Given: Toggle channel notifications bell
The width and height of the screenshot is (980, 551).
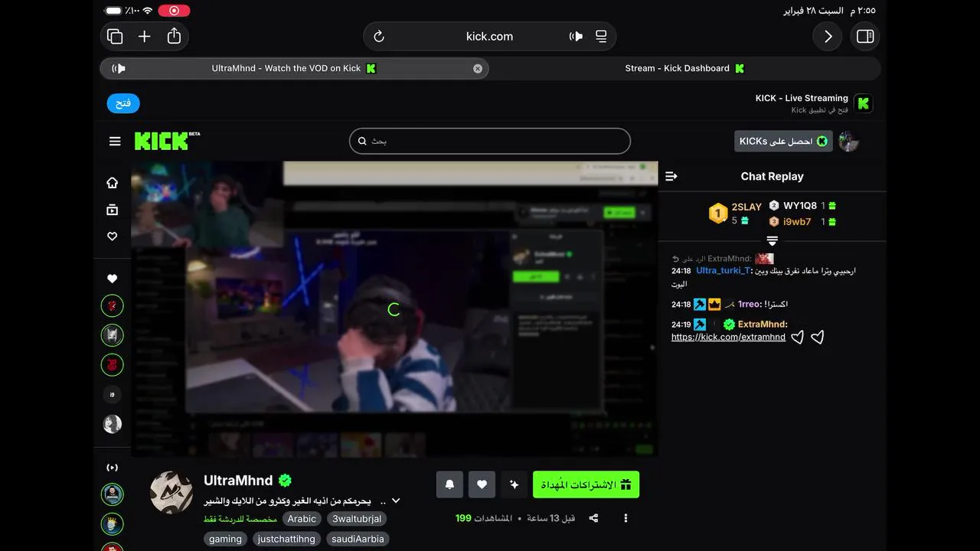Looking at the screenshot, I should (x=449, y=484).
